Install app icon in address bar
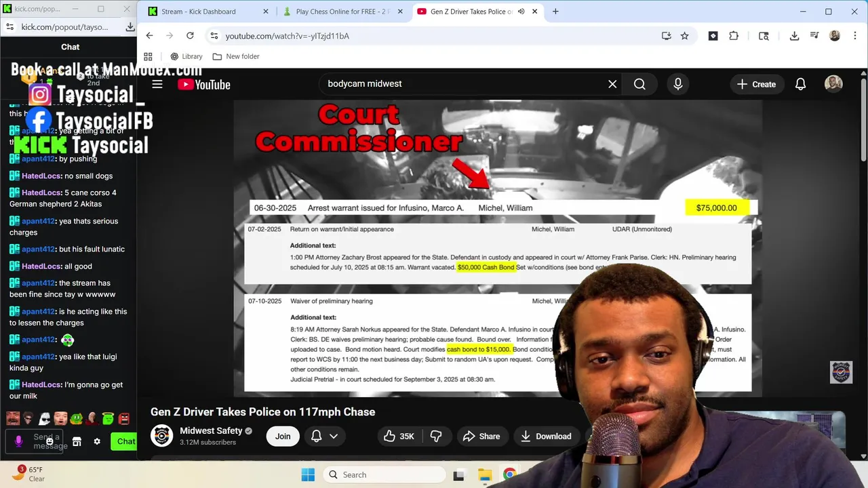The width and height of the screenshot is (868, 488). tap(666, 36)
